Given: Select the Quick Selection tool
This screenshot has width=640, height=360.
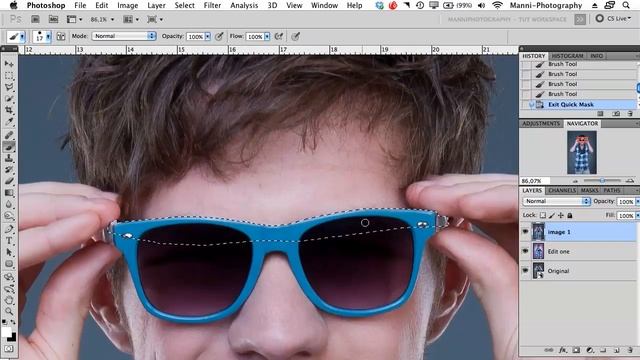Looking at the screenshot, I should click(x=9, y=98).
